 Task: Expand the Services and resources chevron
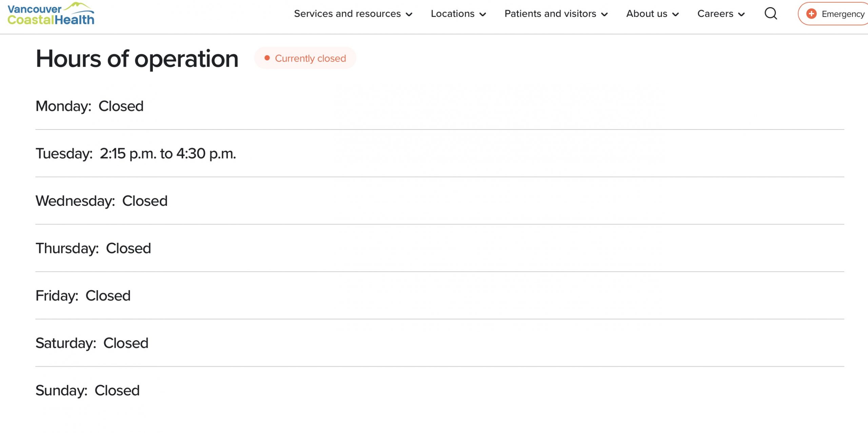point(409,15)
